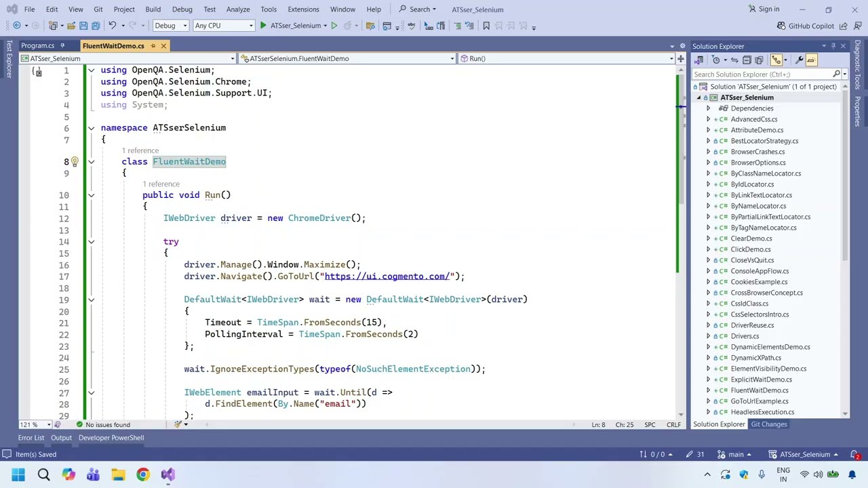This screenshot has width=868, height=488.
Task: Click the Sign in button
Action: pos(764,9)
